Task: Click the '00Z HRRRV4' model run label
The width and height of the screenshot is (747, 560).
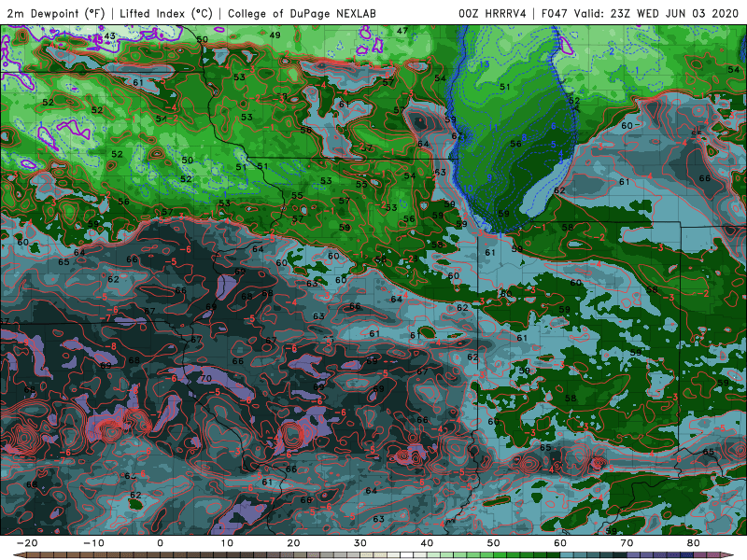Action: (x=492, y=13)
